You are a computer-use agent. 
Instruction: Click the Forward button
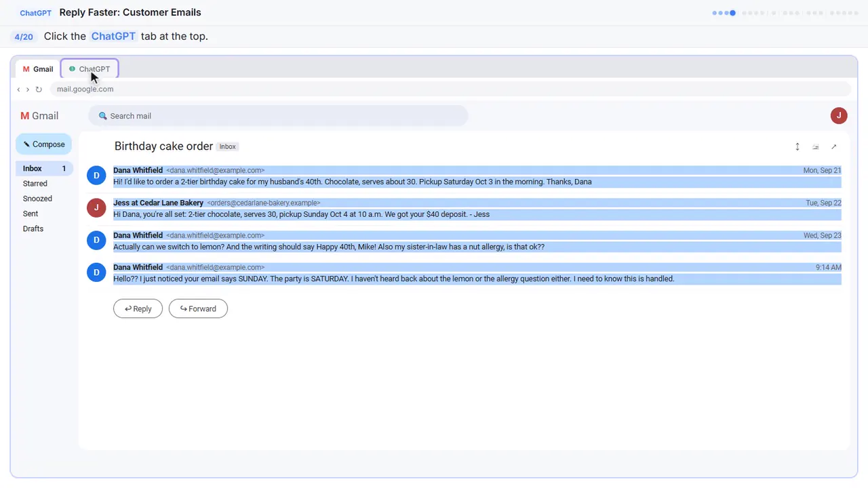pyautogui.click(x=198, y=308)
